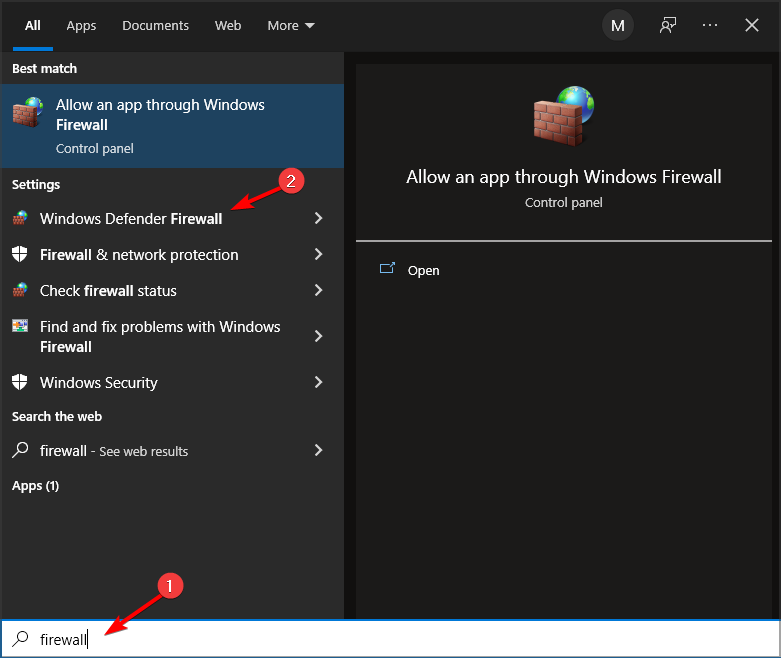781x658 pixels.
Task: Open Firewall & network protection setting
Action: [x=172, y=255]
